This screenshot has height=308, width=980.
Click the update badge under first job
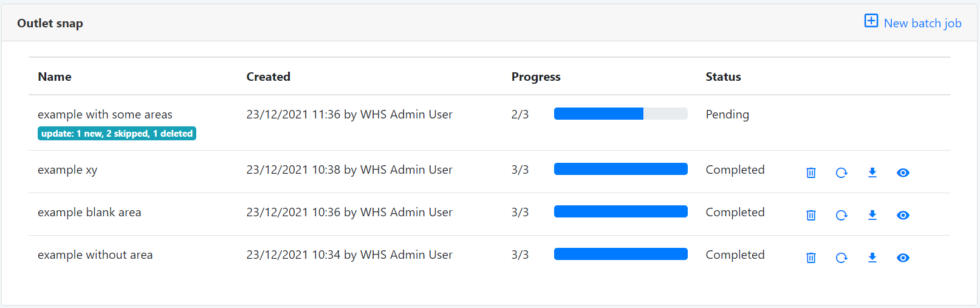[117, 134]
